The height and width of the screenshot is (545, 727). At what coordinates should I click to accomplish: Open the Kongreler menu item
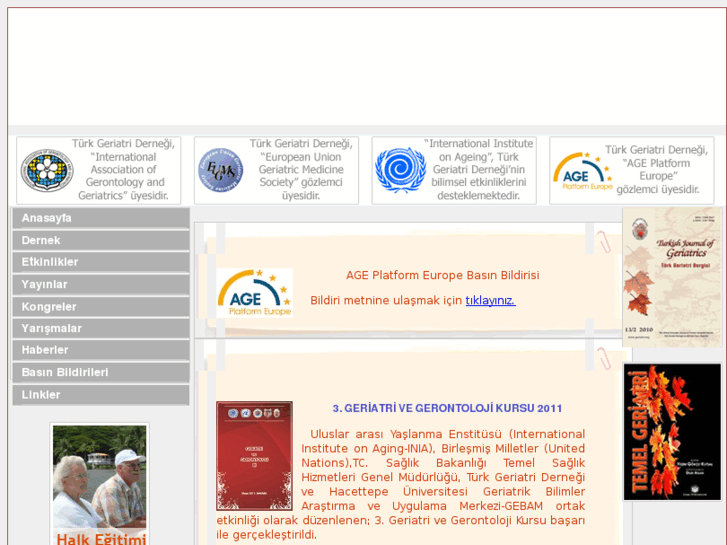point(101,307)
